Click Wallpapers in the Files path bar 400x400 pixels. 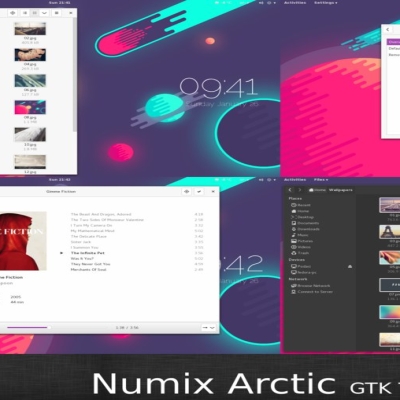tap(340, 190)
